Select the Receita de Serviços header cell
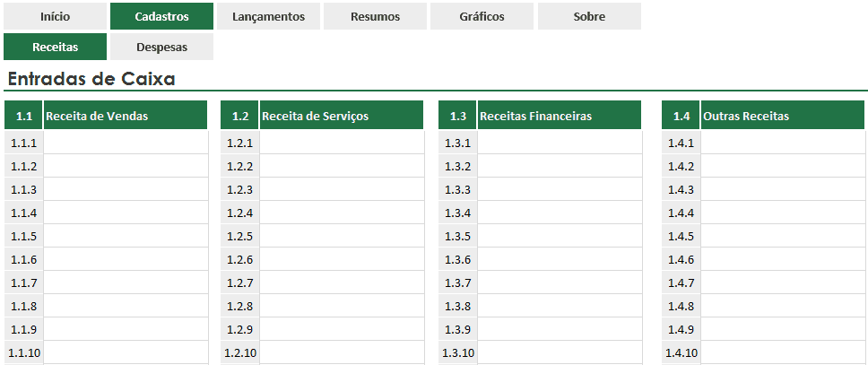Viewport: 868px width, 365px height. (342, 116)
